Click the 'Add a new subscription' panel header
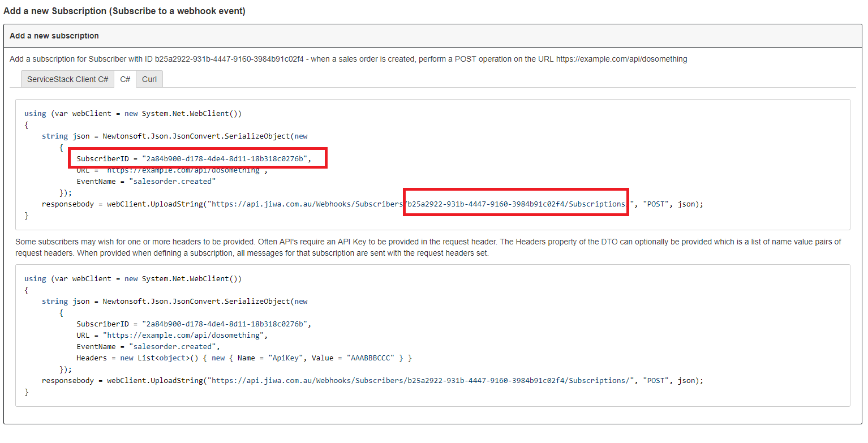868x443 pixels. 54,36
